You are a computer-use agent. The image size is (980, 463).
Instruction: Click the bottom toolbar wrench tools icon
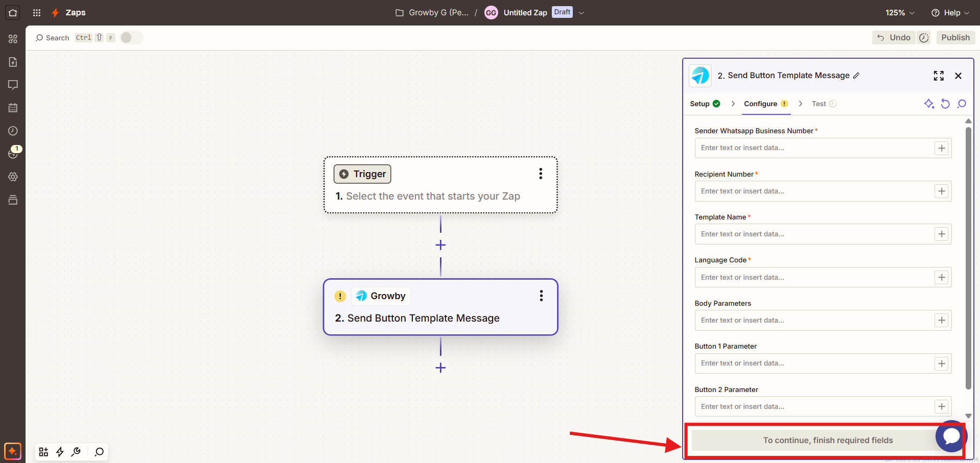click(x=76, y=452)
